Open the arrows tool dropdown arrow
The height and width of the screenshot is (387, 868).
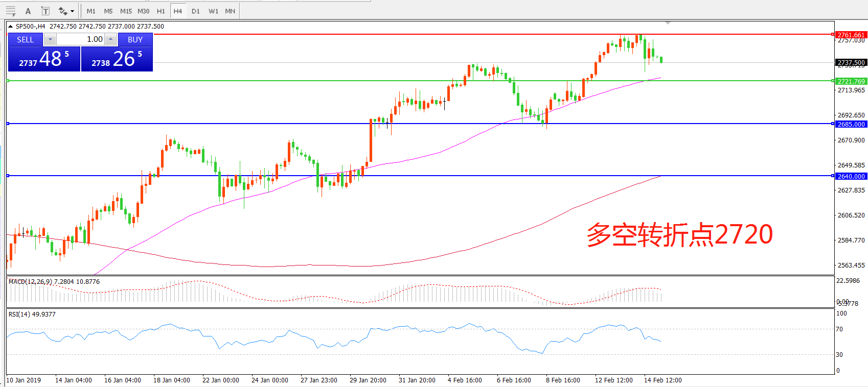click(x=73, y=11)
